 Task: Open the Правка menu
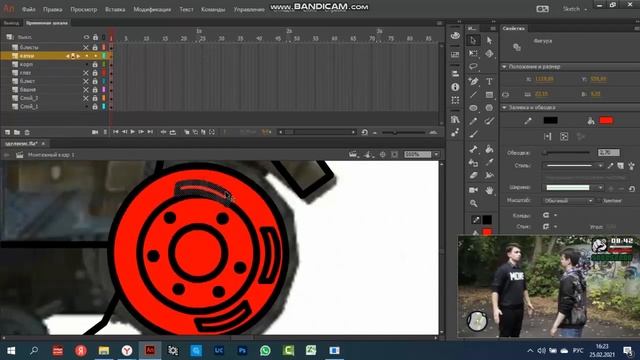point(53,9)
